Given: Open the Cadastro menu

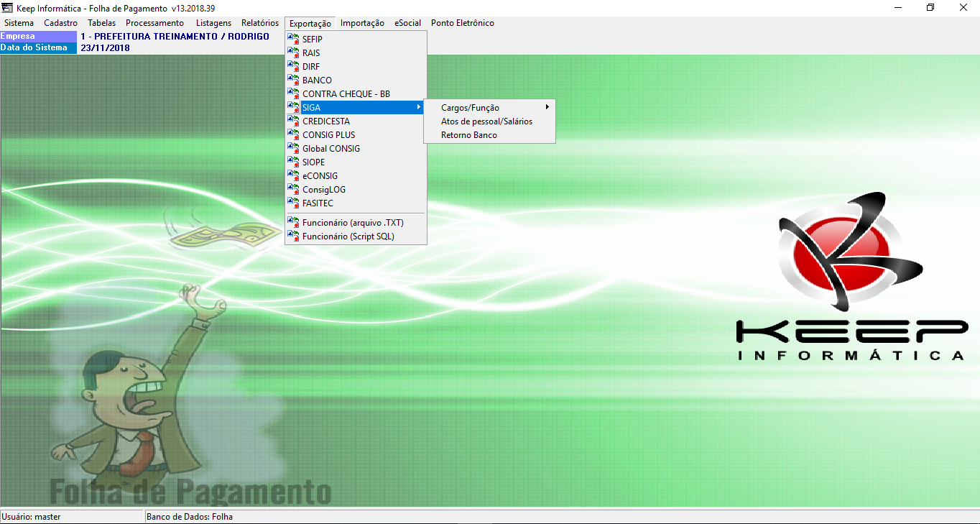Looking at the screenshot, I should pos(60,23).
